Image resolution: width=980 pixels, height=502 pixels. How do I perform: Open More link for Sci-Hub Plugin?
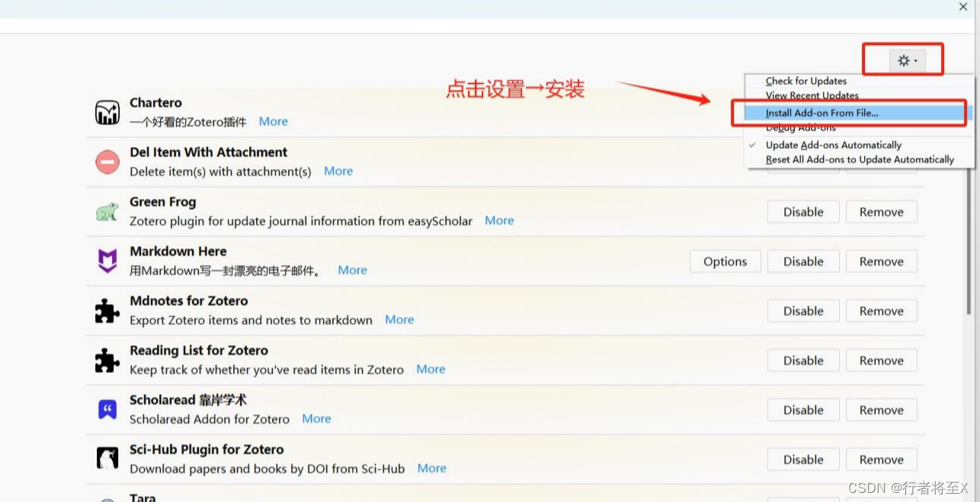coord(431,468)
